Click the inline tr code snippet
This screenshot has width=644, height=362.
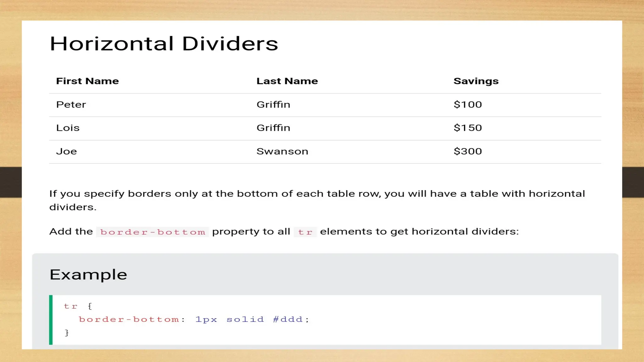pos(305,232)
